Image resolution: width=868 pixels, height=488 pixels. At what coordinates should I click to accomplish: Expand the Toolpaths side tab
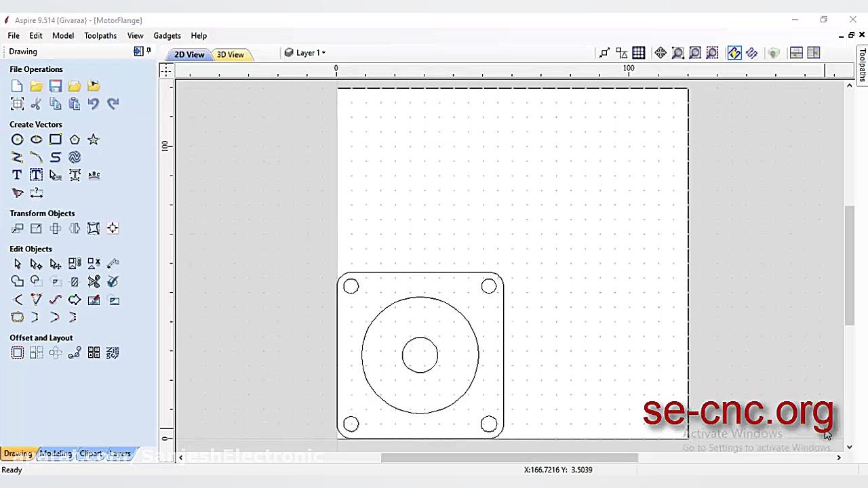pyautogui.click(x=863, y=65)
